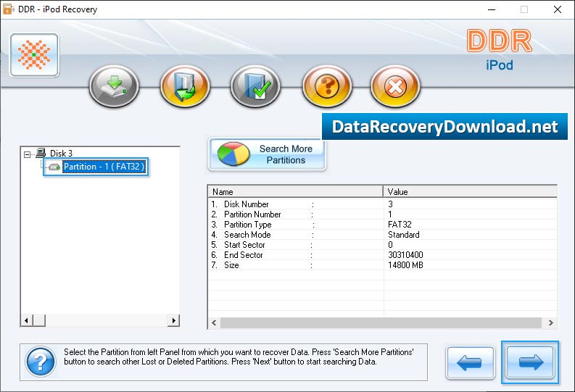Click the 14800 MB value cell

405,265
